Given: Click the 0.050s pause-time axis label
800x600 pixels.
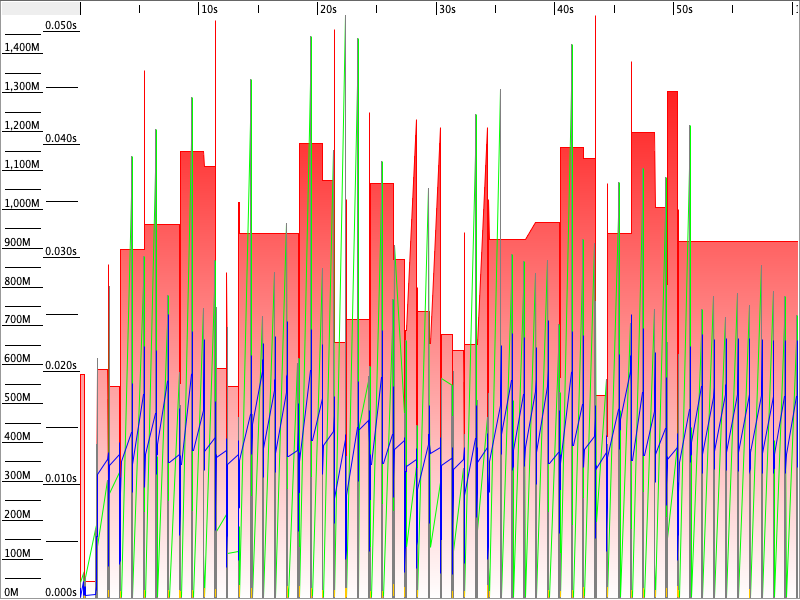Looking at the screenshot, I should [x=61, y=25].
